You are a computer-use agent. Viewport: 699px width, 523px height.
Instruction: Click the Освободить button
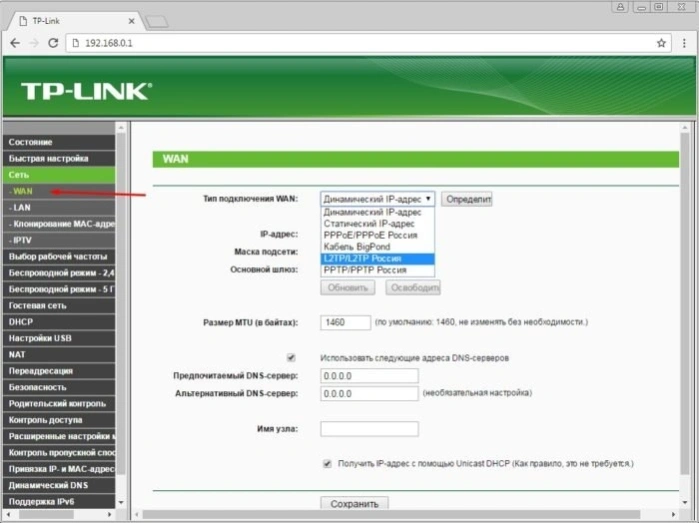(413, 288)
